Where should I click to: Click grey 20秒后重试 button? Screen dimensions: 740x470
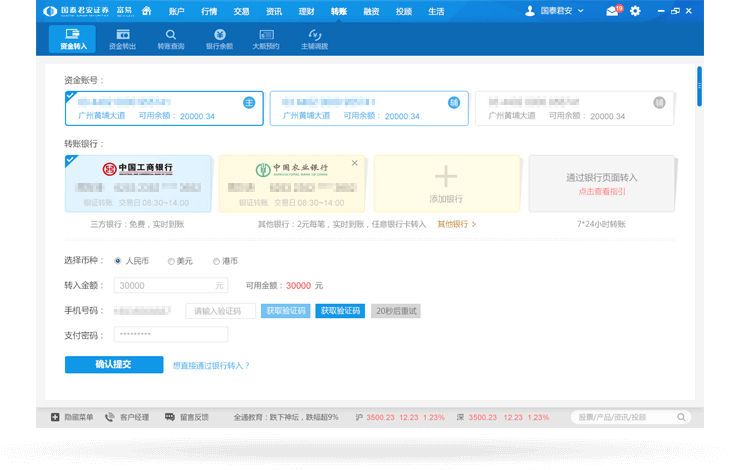(396, 311)
